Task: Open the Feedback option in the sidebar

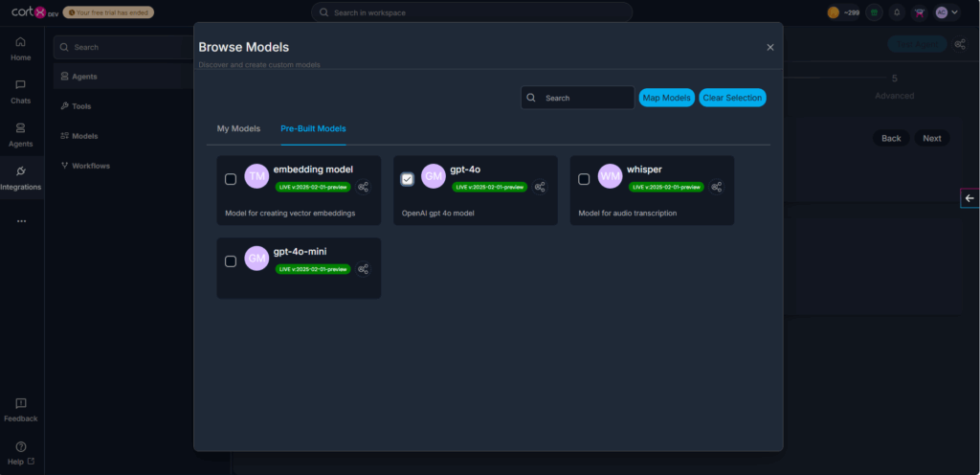Action: (x=21, y=410)
